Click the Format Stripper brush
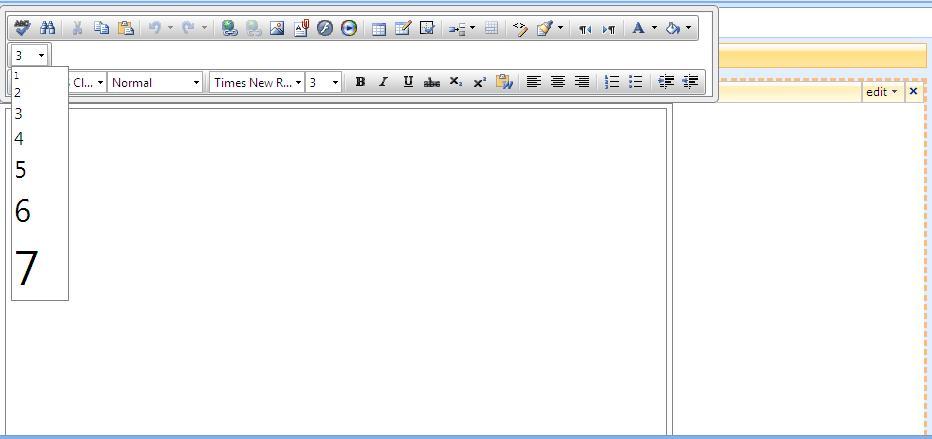Image resolution: width=932 pixels, height=439 pixels. [544, 28]
